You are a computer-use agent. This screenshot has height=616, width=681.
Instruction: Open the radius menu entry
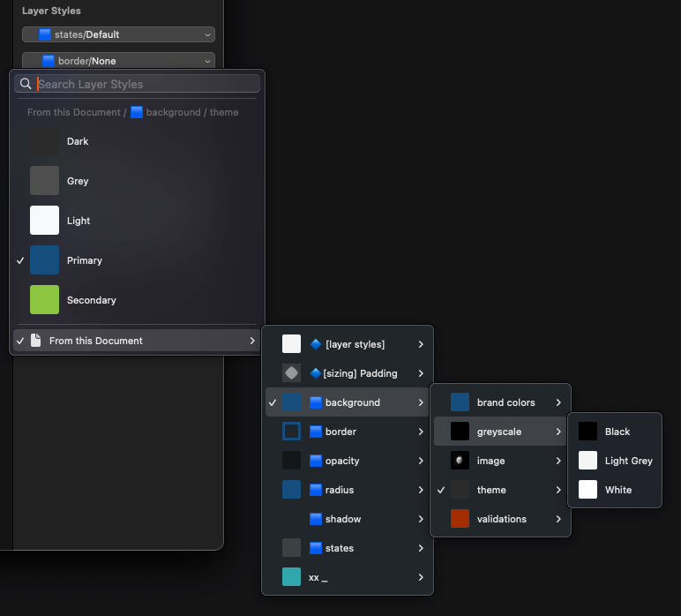pyautogui.click(x=347, y=490)
